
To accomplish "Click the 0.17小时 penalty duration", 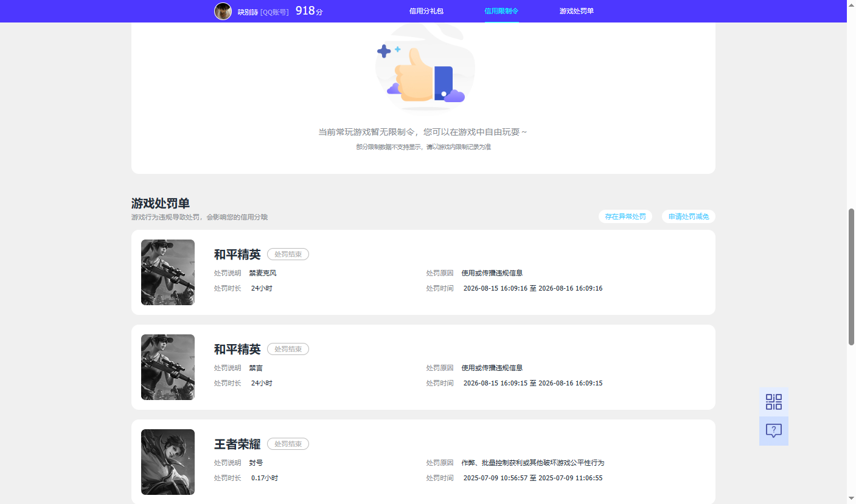I will pos(265,478).
